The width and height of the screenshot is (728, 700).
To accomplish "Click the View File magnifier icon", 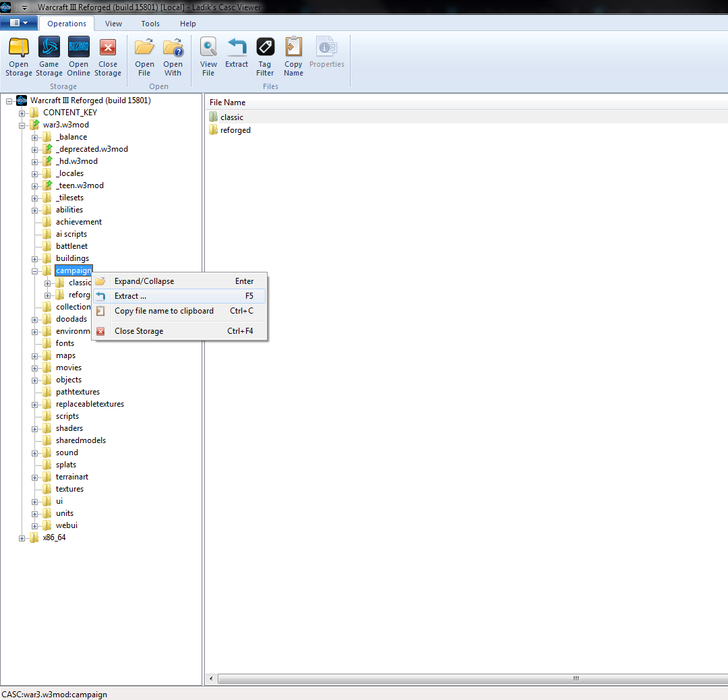I will click(208, 56).
